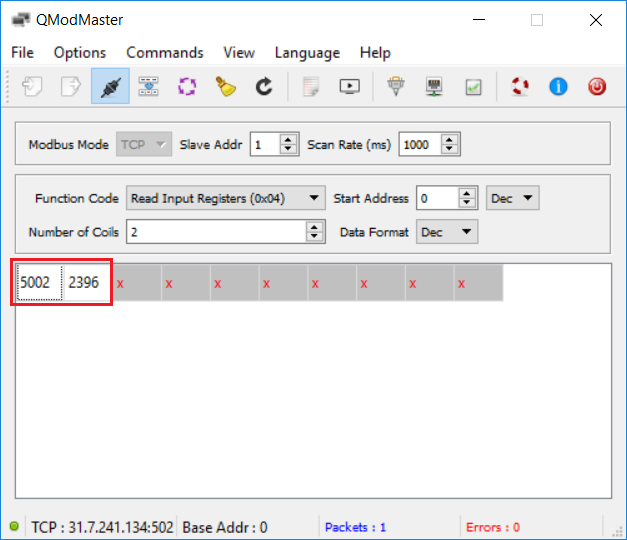Close the QModMaster window
Screen dimensions: 627x540
click(x=596, y=20)
